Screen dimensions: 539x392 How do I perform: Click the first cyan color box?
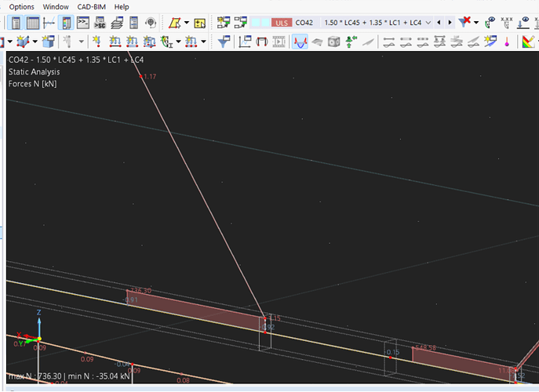point(256,23)
